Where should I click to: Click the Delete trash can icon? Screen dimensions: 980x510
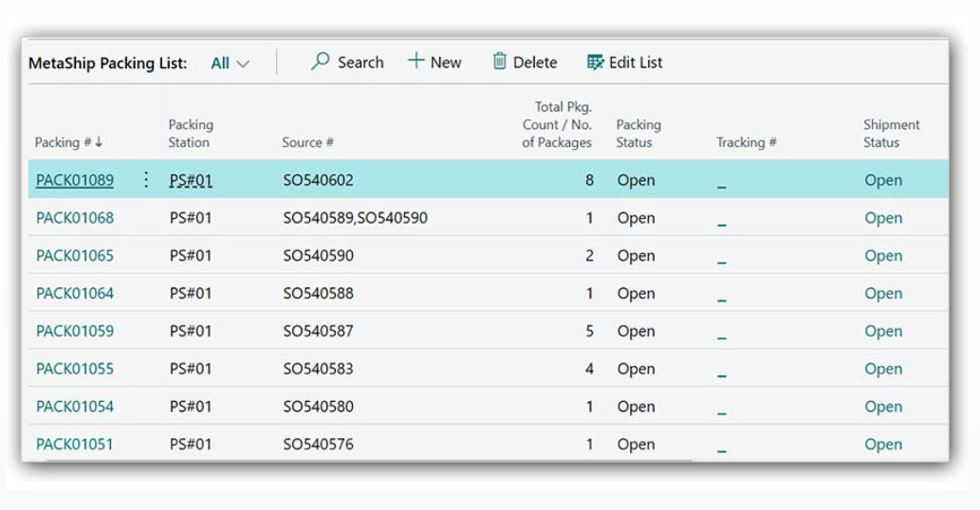(x=499, y=62)
